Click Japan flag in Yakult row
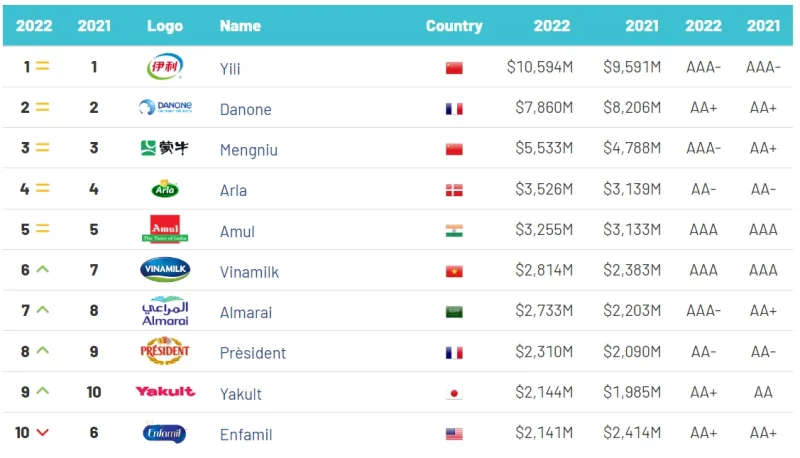800x458 pixels. (454, 393)
